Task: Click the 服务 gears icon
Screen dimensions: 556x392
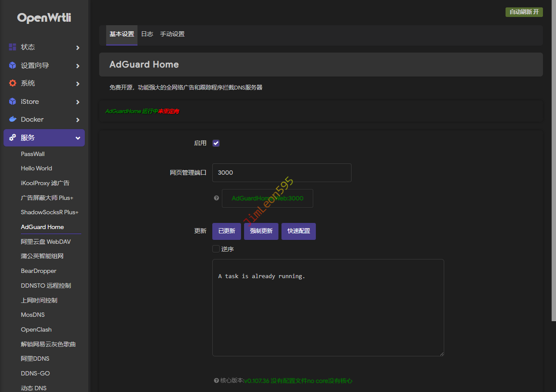Action: pos(13,137)
